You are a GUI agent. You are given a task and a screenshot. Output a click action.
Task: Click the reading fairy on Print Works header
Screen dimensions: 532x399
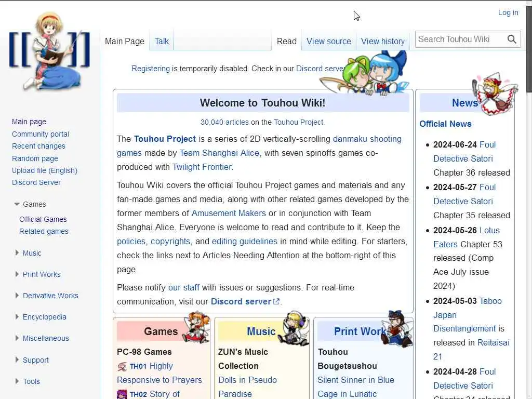[396, 328]
